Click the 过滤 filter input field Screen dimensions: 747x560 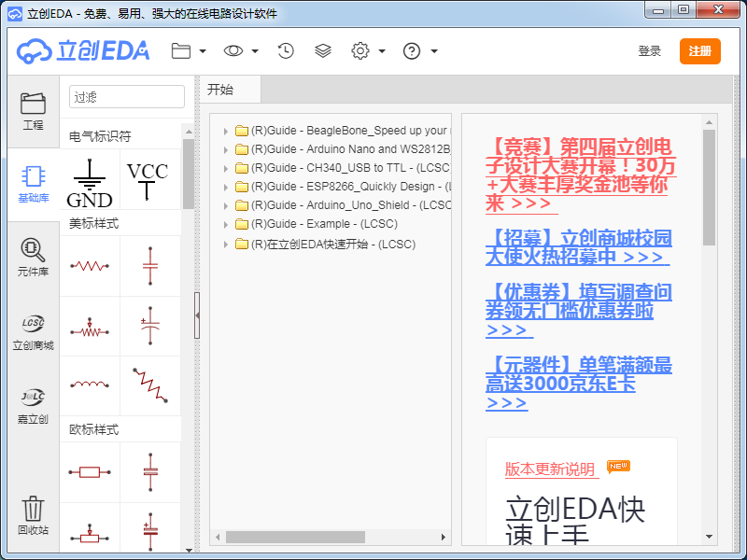(127, 97)
